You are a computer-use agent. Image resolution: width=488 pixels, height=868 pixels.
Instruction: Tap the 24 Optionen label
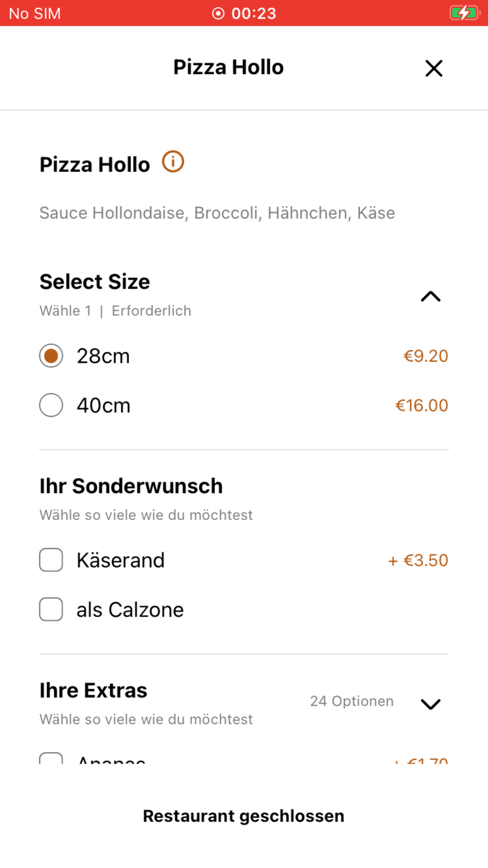[x=352, y=701]
